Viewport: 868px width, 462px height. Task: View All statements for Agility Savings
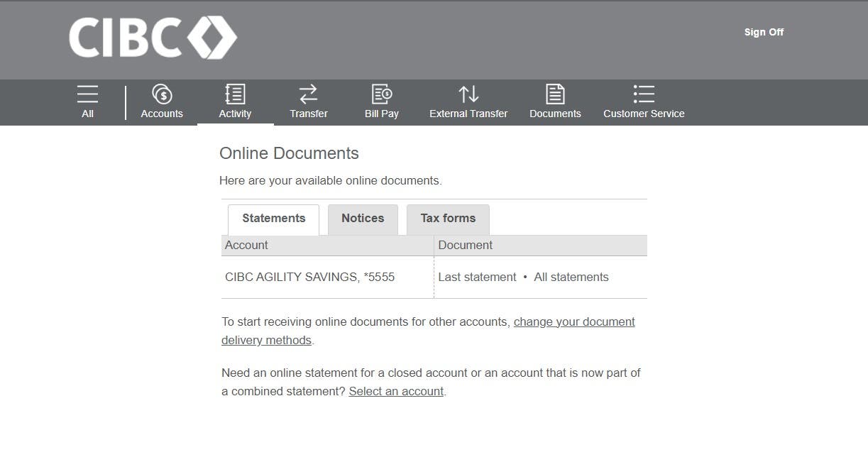[571, 277]
